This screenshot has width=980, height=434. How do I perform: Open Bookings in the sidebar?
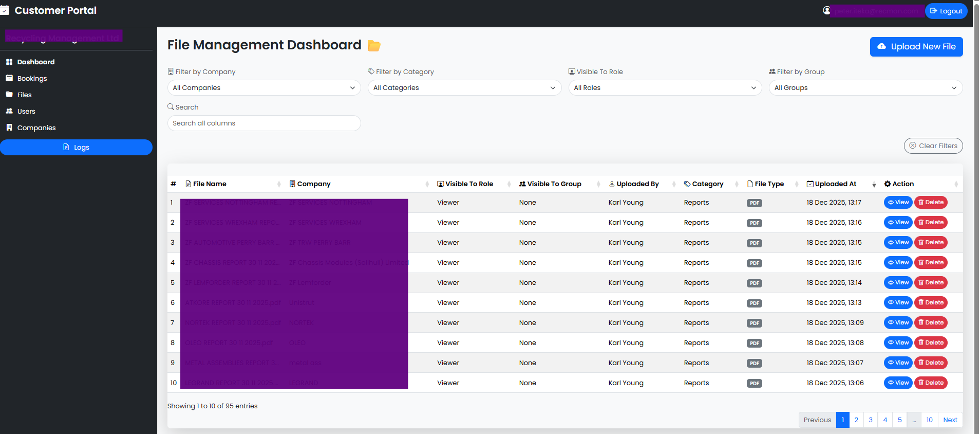(x=32, y=79)
